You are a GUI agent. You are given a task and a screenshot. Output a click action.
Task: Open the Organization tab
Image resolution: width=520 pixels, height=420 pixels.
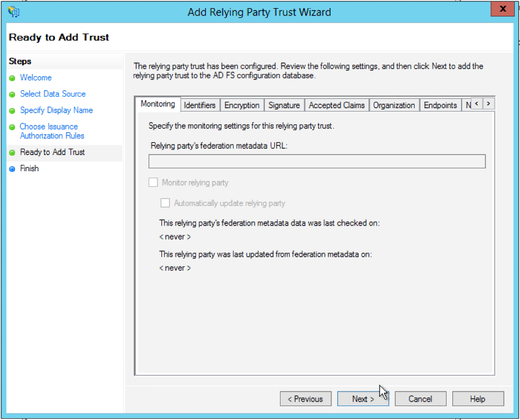(x=394, y=105)
